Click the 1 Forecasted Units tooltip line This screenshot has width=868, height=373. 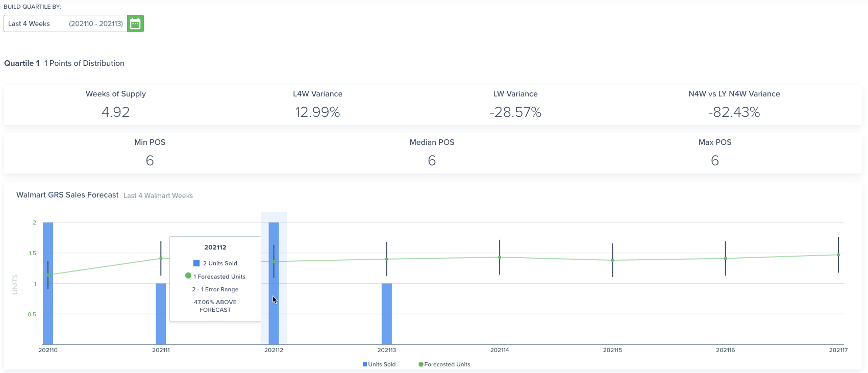[215, 276]
